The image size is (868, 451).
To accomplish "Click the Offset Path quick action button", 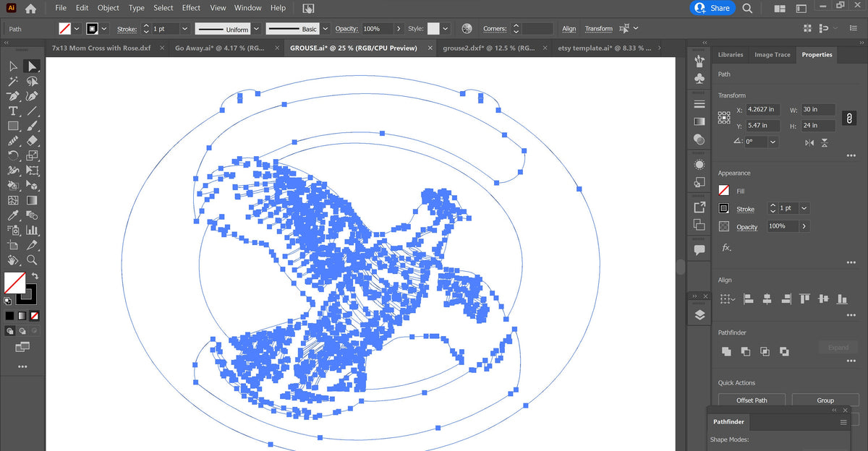I will pyautogui.click(x=752, y=400).
